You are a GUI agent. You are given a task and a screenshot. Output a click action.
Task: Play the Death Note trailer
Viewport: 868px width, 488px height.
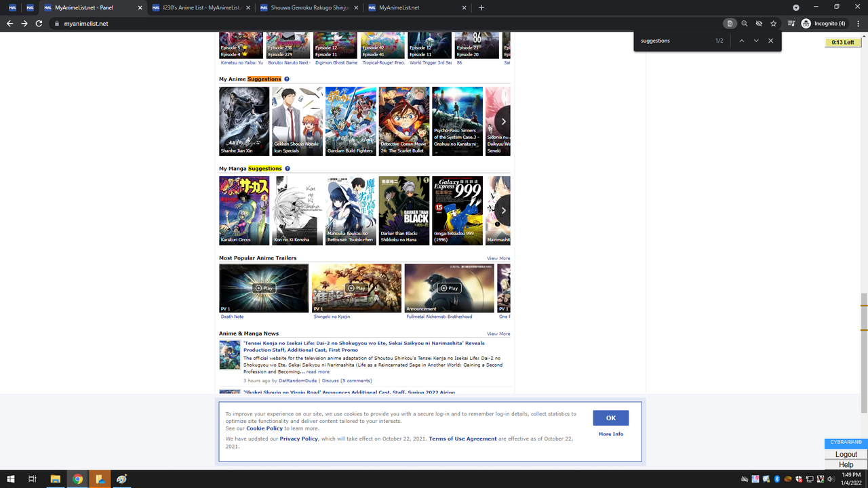tap(264, 288)
